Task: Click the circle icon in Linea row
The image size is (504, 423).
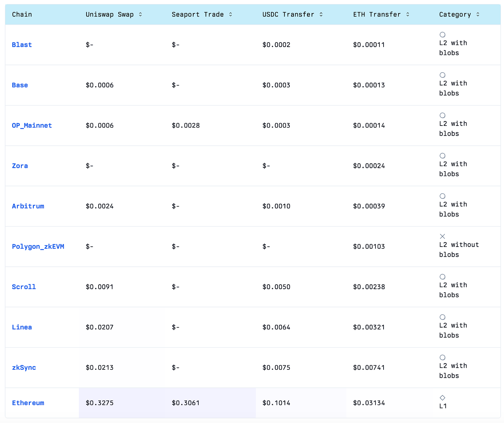Action: (442, 317)
